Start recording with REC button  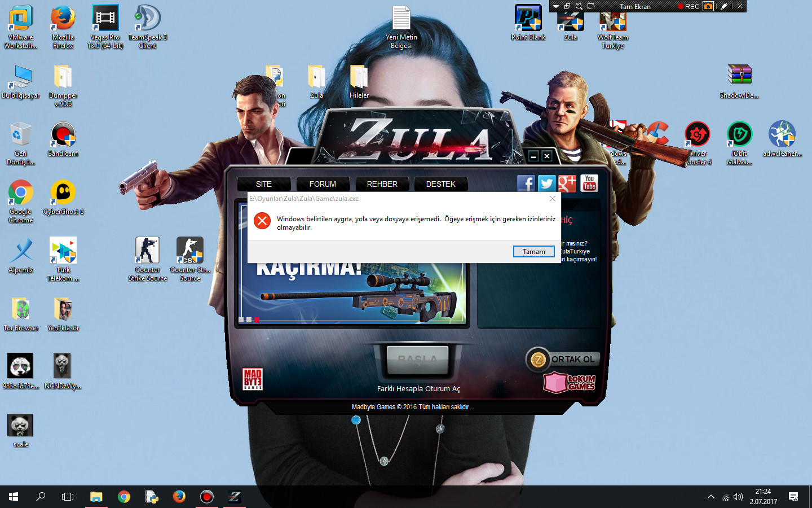click(x=689, y=7)
